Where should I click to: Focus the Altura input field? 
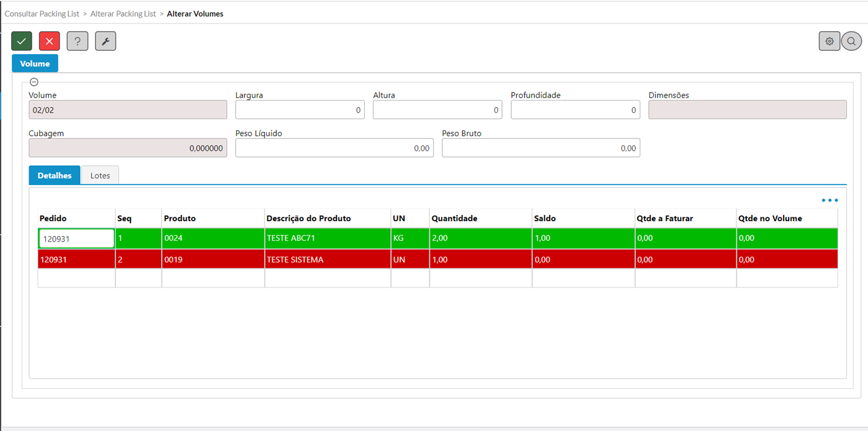click(437, 110)
